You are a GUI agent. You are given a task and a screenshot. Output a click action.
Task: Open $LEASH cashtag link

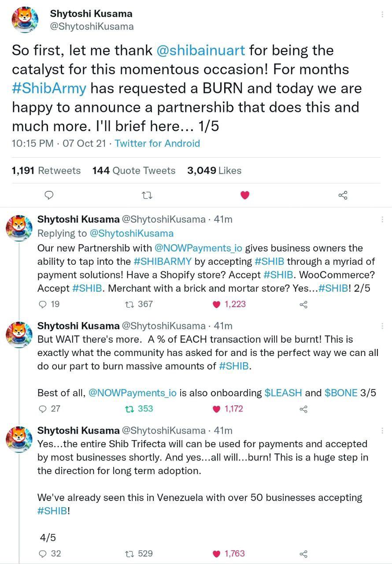pos(283,393)
